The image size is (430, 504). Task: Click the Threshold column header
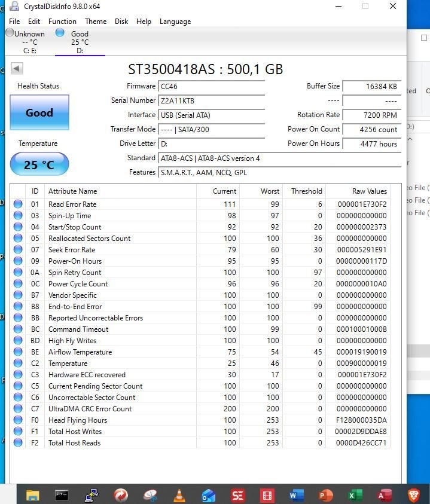304,191
